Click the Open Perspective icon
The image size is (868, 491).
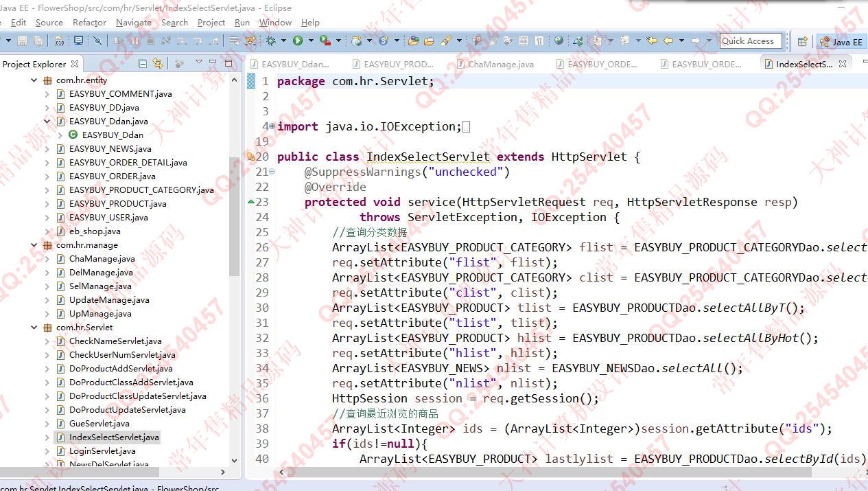tap(802, 41)
